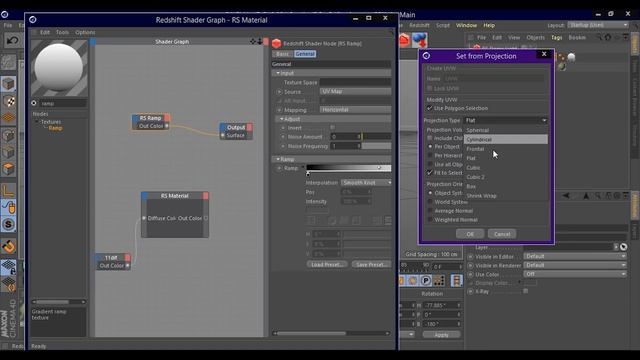Select Average Normal radio button
Viewport: 640px width, 360px height.
[x=430, y=211]
